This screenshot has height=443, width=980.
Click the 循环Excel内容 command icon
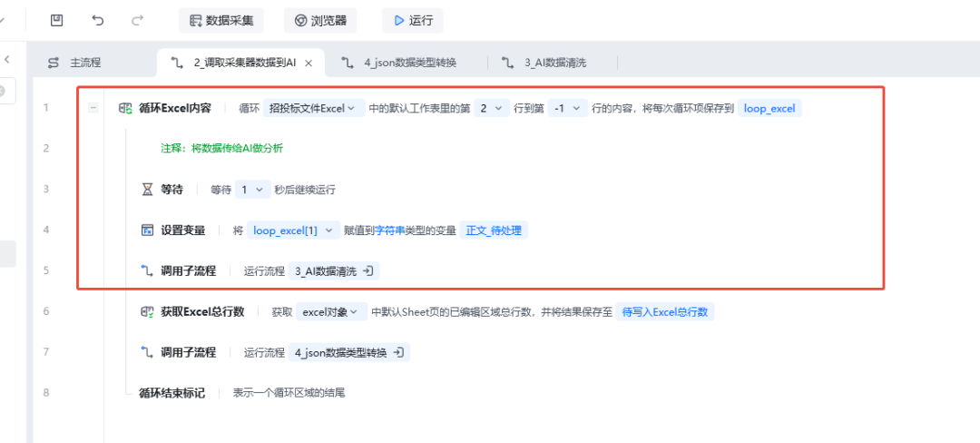[x=125, y=108]
